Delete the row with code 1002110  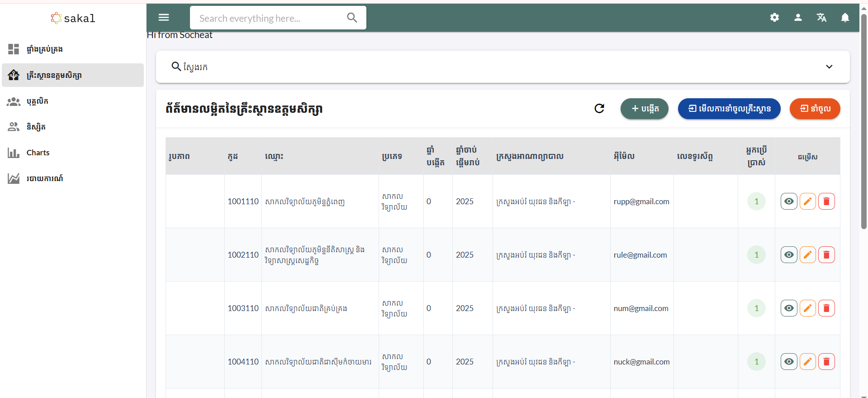[826, 255]
